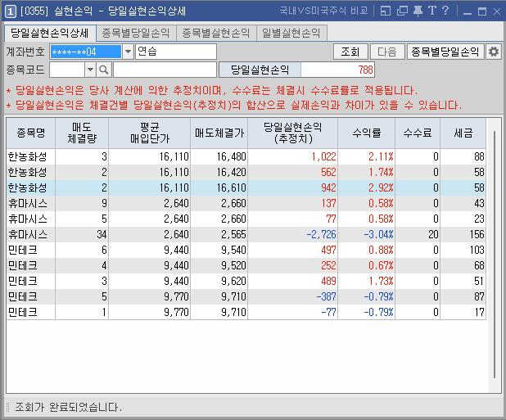Click the tax value 156 cell
This screenshot has height=420, width=506.
pos(463,234)
